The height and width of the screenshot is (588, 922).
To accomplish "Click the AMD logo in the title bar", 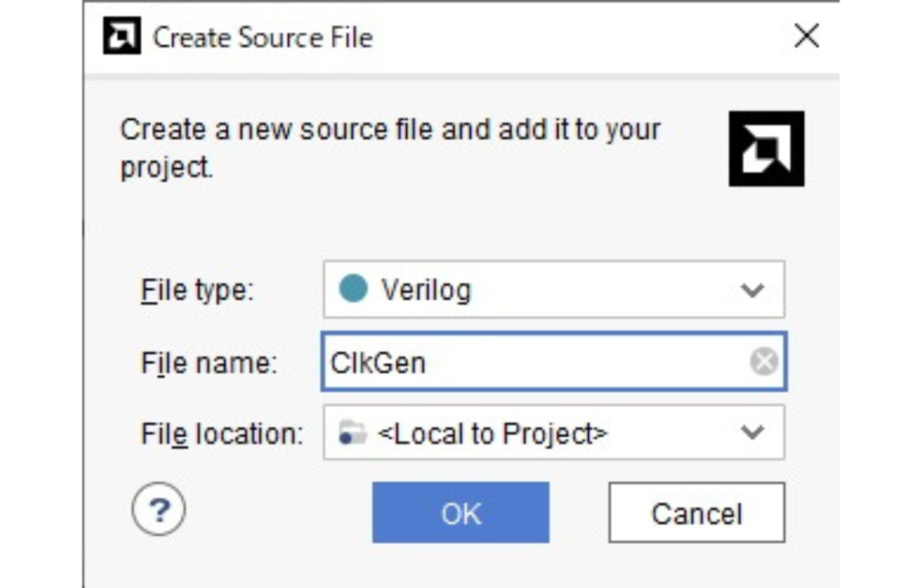I will tap(122, 37).
